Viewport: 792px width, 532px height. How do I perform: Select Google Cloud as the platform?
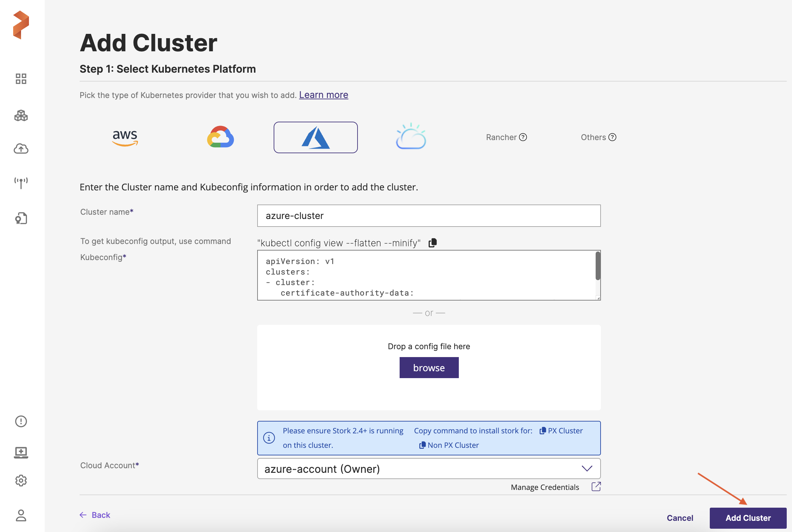(220, 137)
